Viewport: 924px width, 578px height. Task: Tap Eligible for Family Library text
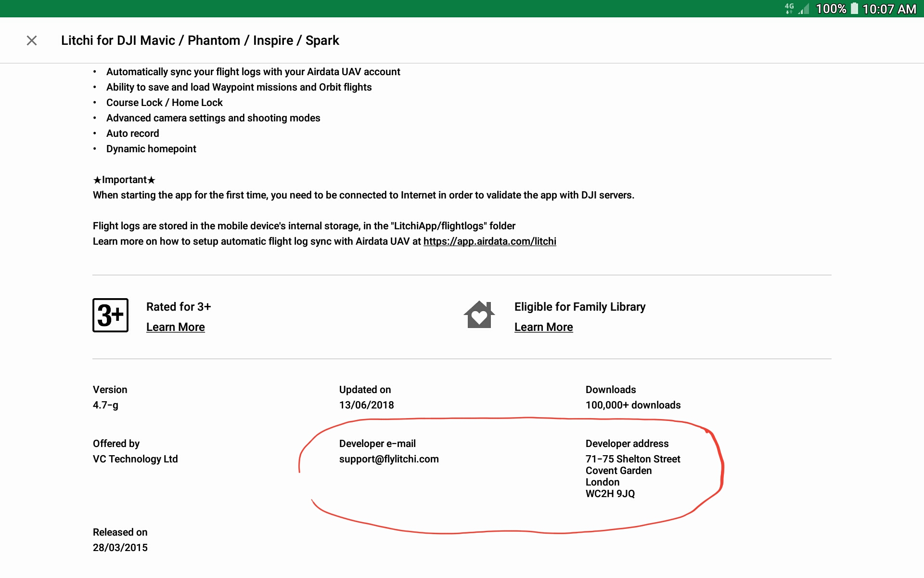pyautogui.click(x=580, y=307)
